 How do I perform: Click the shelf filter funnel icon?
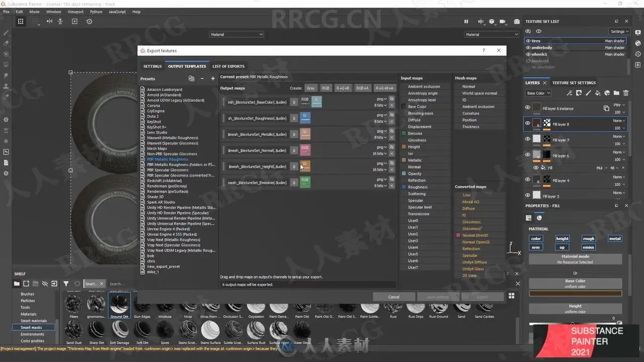[x=66, y=284]
